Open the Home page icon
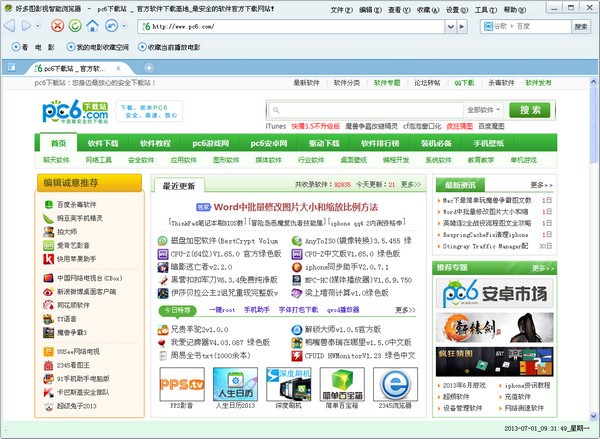This screenshot has height=439, width=600. [93, 26]
